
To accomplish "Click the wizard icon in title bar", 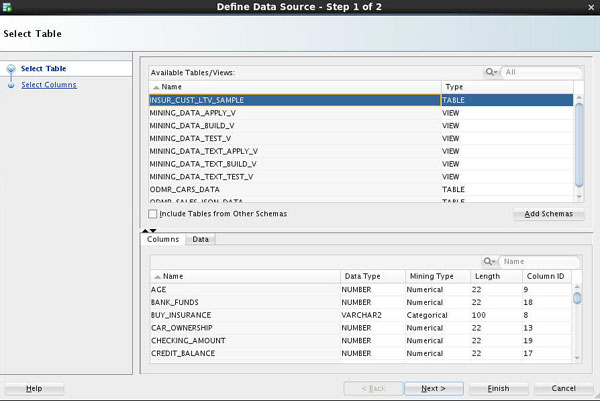I will point(7,7).
